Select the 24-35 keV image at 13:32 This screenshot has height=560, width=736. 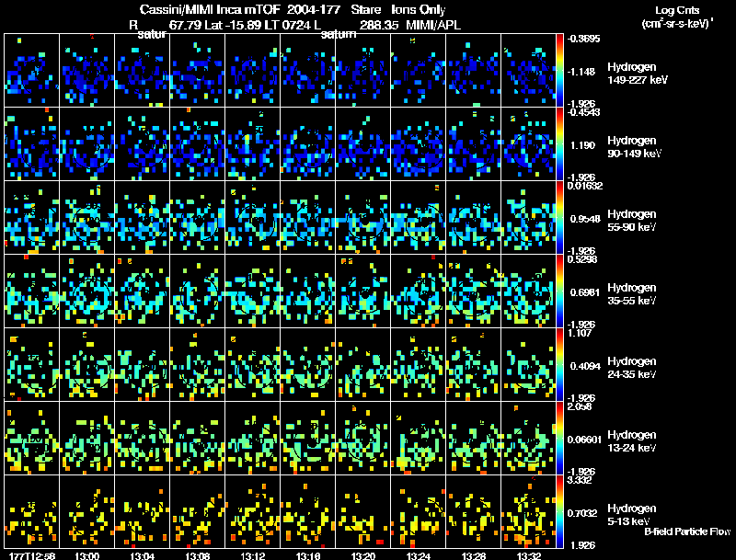528,365
